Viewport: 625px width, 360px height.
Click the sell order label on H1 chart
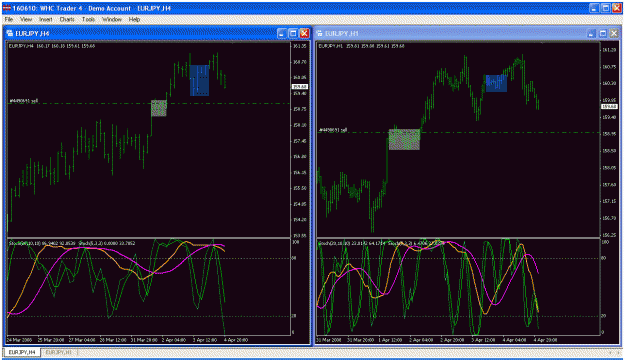click(333, 130)
